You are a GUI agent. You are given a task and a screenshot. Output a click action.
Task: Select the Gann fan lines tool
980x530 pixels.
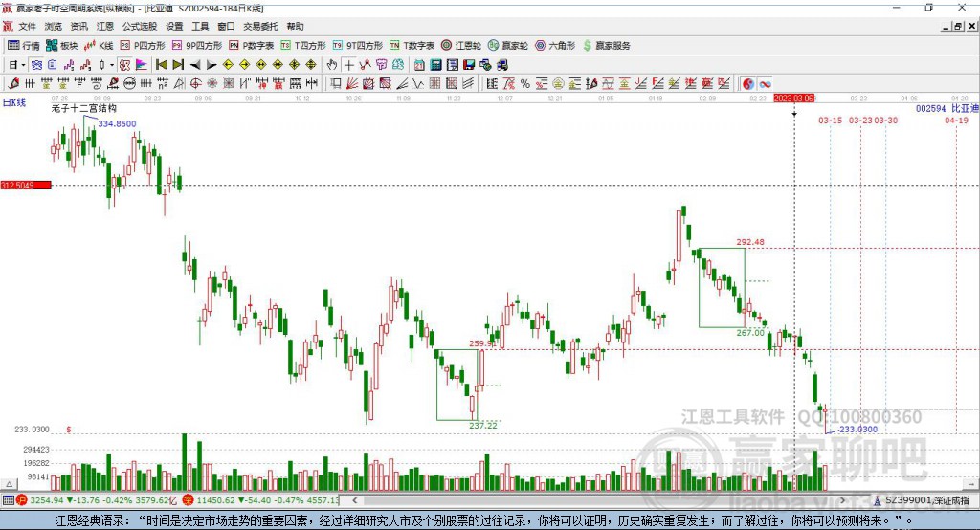click(352, 84)
